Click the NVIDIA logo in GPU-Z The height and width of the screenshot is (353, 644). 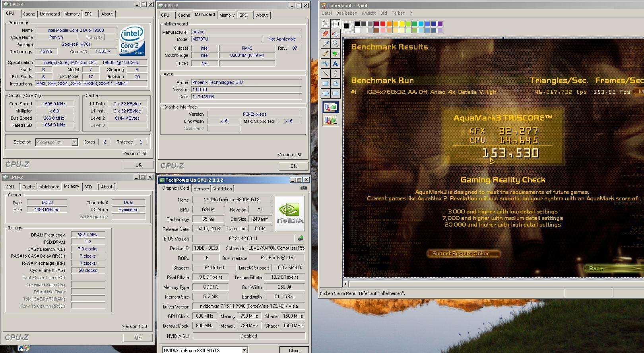pyautogui.click(x=290, y=213)
